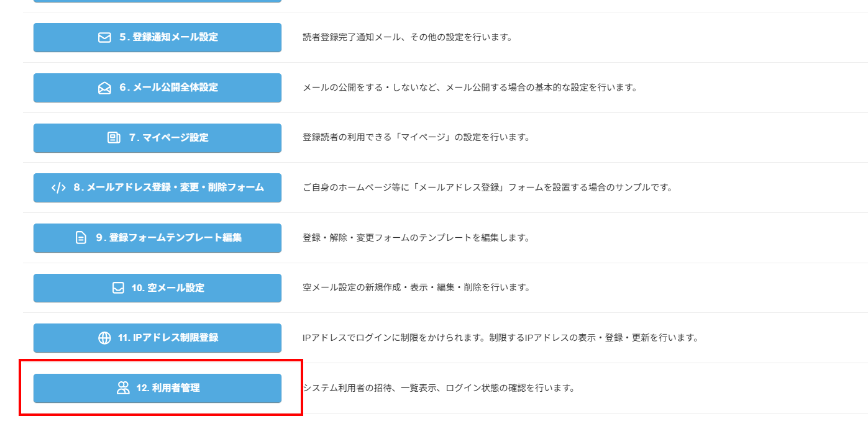This screenshot has height=434, width=868.
Task: Click the partially visible button above item 5
Action: (157, 1)
